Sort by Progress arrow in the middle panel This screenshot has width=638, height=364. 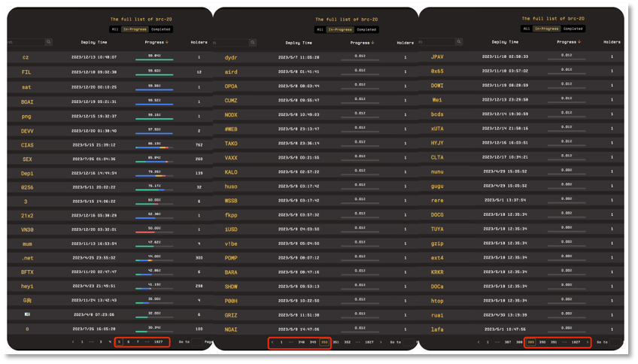(372, 43)
